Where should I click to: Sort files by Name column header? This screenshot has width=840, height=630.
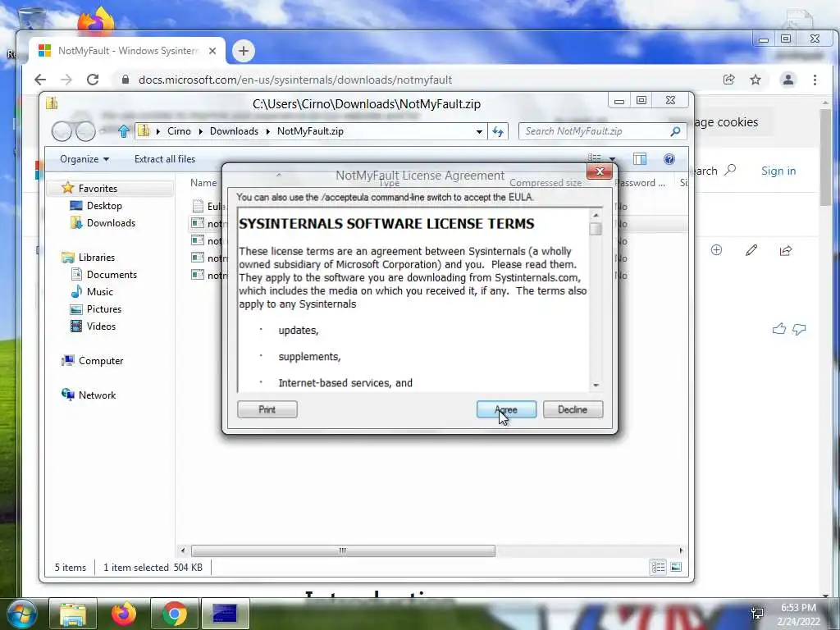[x=203, y=183]
